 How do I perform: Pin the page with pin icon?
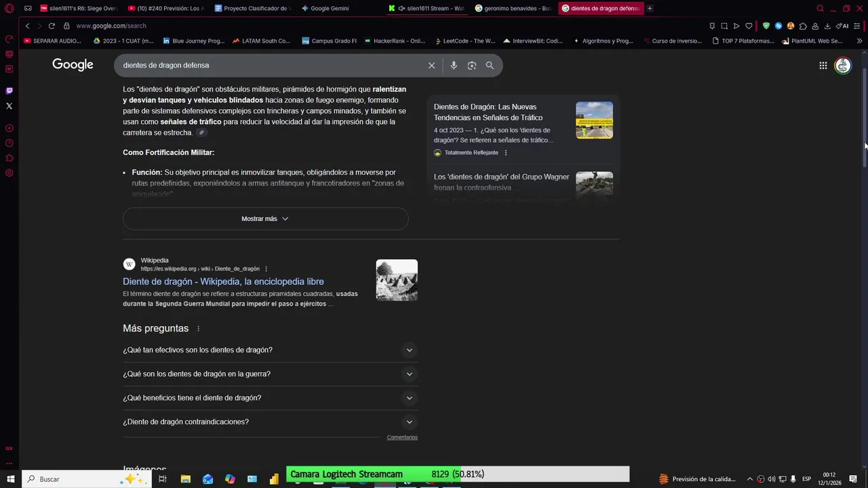coord(712,26)
